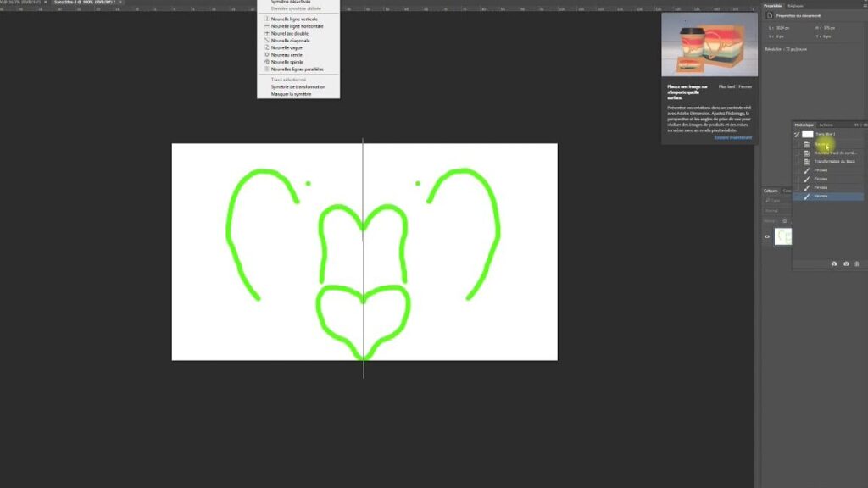Screen dimensions: 868x488
Task: Choose Nouvelle spirale symmetry option
Action: click(298, 62)
